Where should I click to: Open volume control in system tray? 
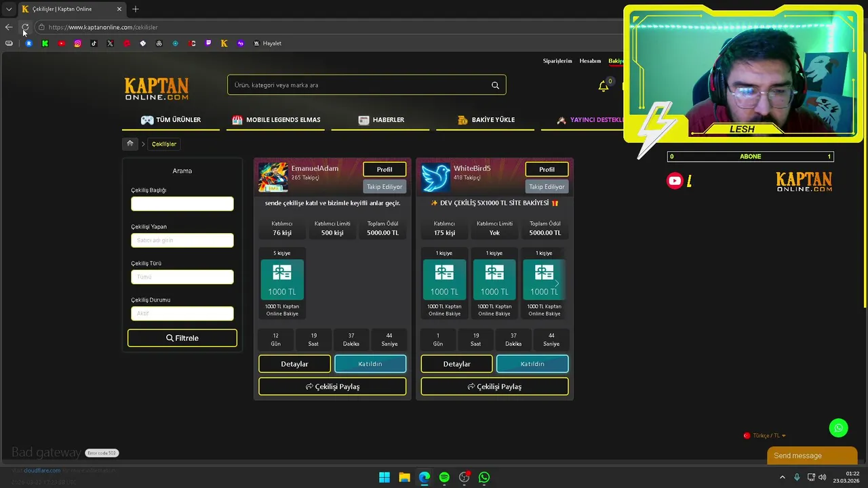[x=823, y=477]
